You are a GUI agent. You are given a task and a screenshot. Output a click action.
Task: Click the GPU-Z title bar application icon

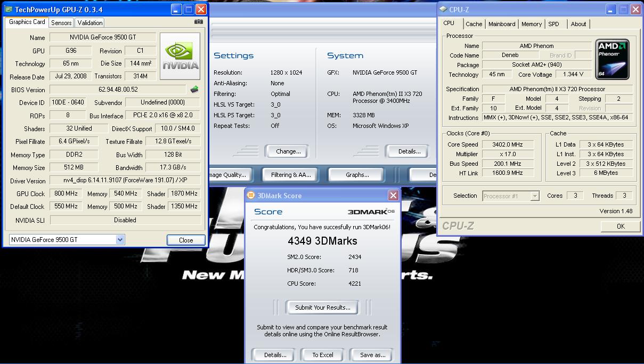tap(7, 10)
